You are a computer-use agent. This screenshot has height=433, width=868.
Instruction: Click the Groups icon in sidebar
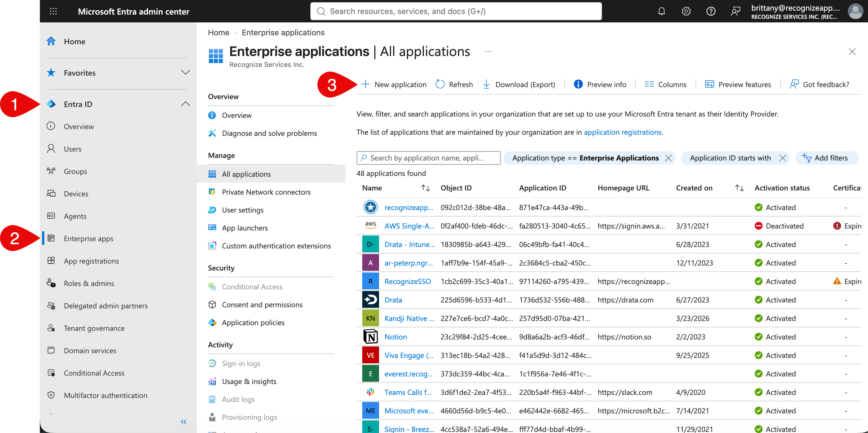[51, 171]
